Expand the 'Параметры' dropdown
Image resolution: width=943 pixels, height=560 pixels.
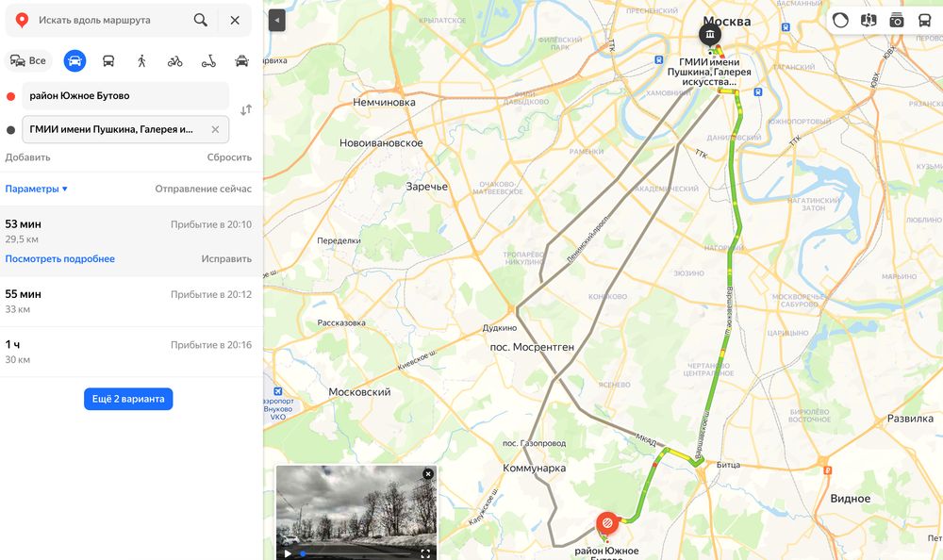point(36,189)
